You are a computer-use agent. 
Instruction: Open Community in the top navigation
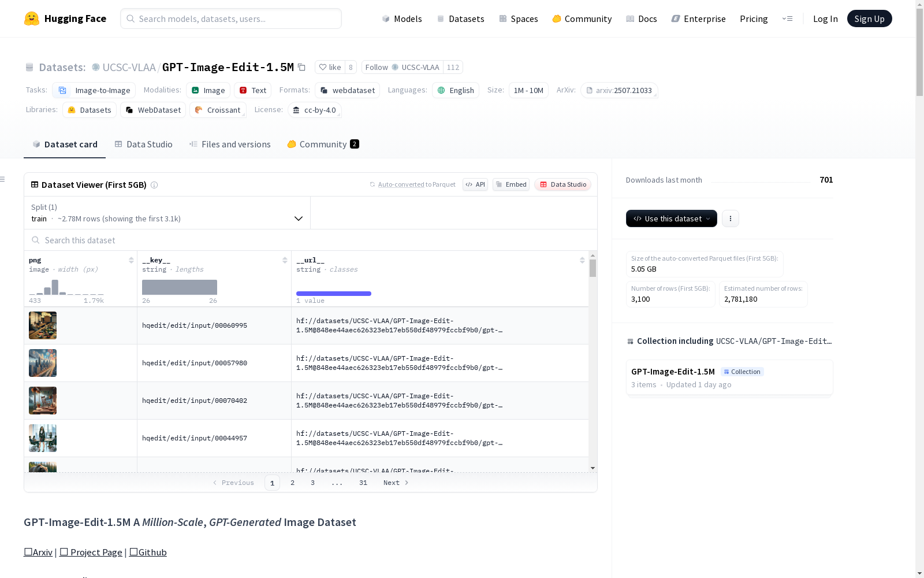582,18
